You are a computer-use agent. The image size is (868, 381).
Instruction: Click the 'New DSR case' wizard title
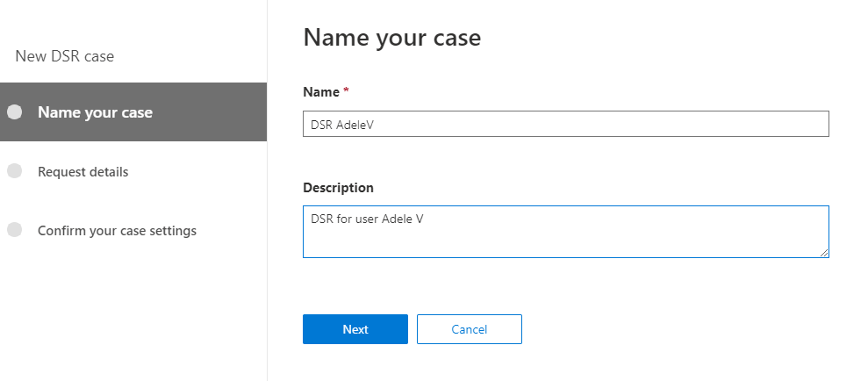[x=65, y=56]
